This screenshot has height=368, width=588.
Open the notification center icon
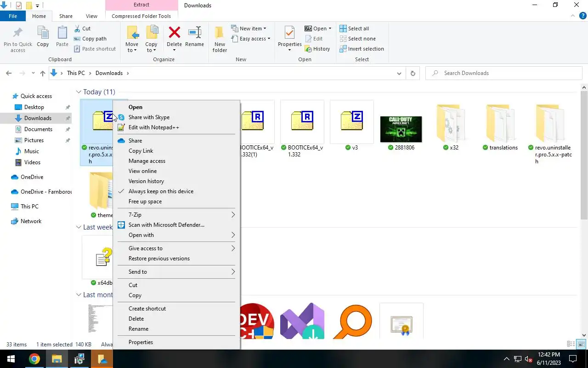(573, 359)
